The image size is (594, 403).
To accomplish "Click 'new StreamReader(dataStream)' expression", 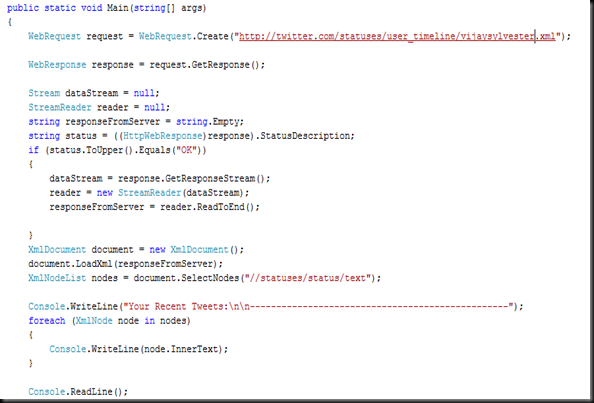I will pyautogui.click(x=170, y=193).
